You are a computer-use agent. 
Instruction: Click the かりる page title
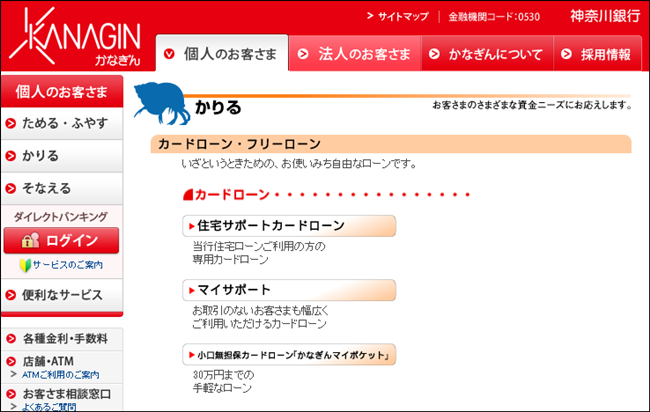click(x=218, y=107)
